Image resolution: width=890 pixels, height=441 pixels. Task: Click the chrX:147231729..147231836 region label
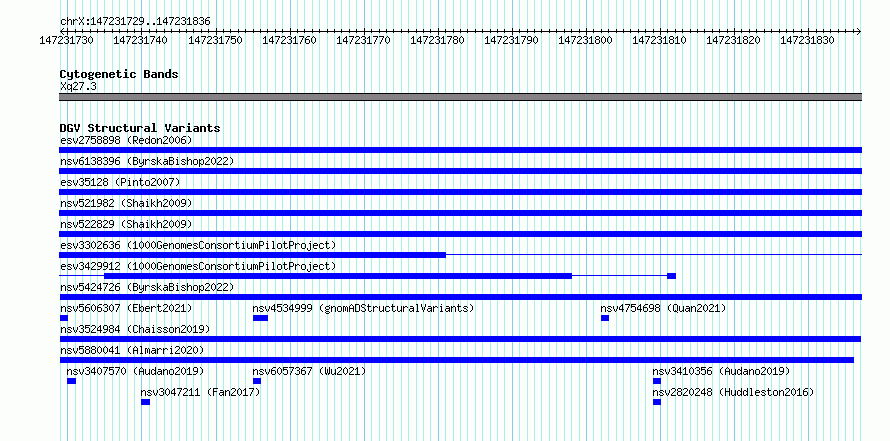click(x=135, y=21)
